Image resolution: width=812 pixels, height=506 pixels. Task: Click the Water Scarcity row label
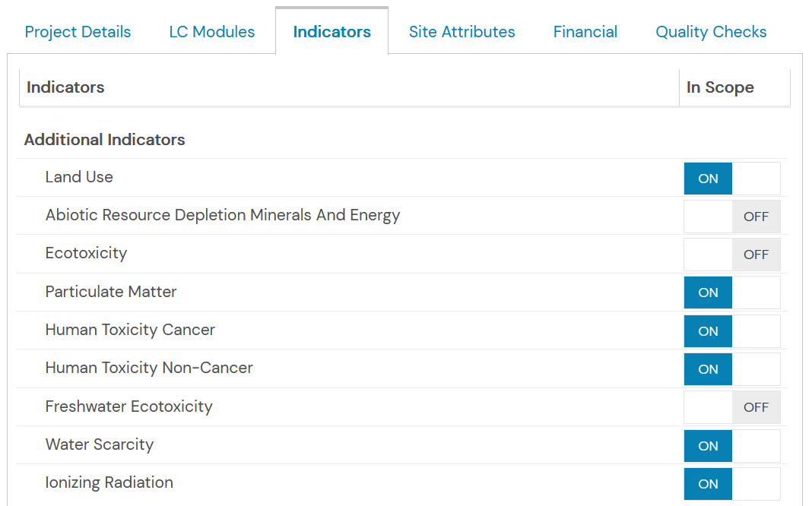(x=100, y=444)
